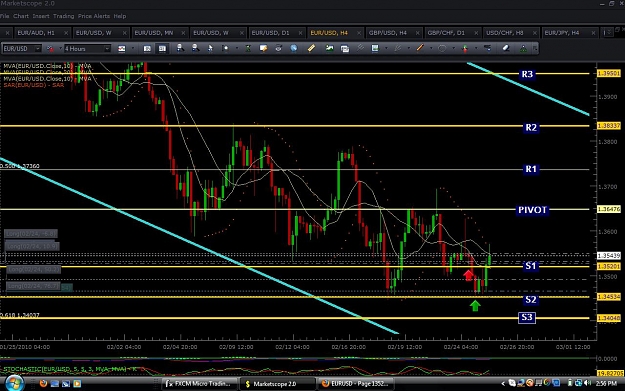This screenshot has height=391, width=625.
Task: Open the File menu
Action: pyautogui.click(x=4, y=16)
